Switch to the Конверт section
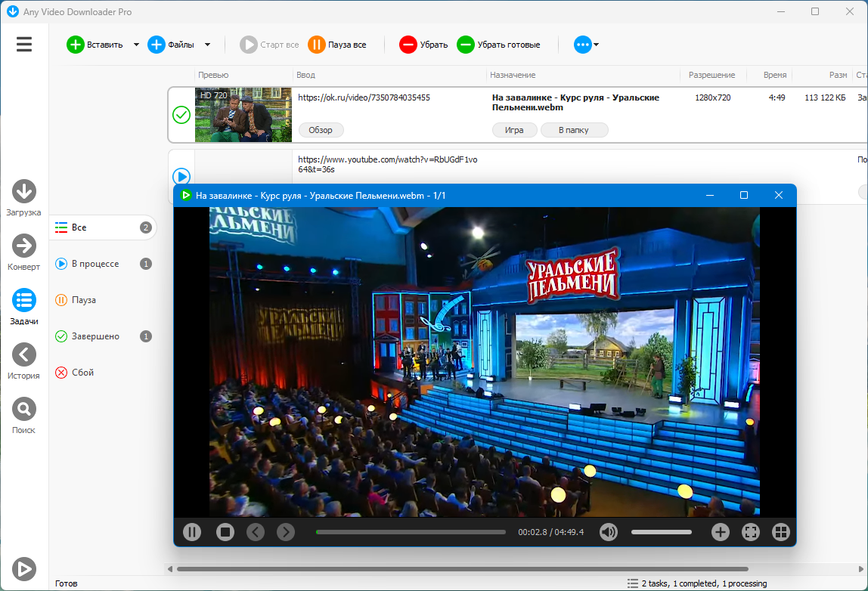Screen dimensions: 868x591 click(23, 252)
